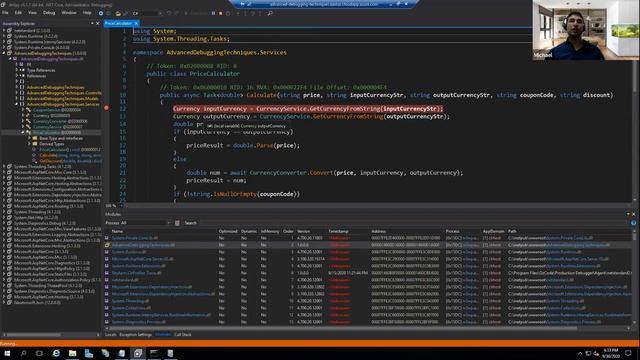Viewport: 640px width, 360px height.
Task: Open the Window menu
Action: pos(69,13)
